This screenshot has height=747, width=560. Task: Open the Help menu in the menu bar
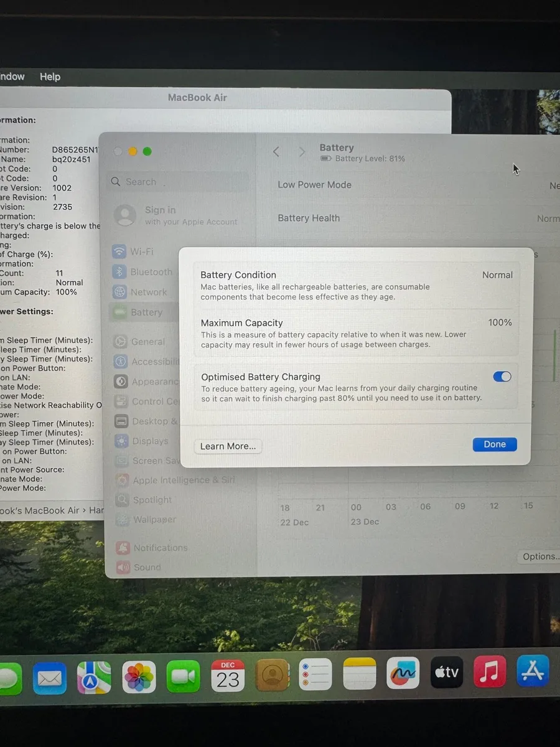point(50,77)
